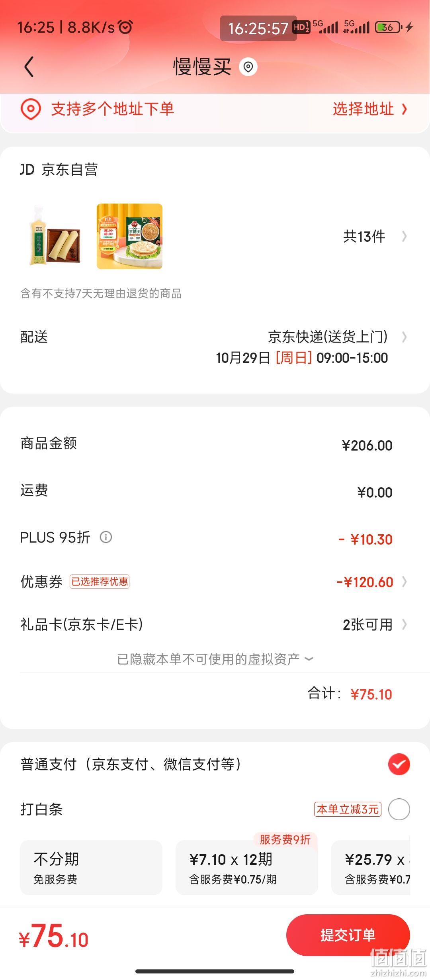Screen dimensions: 430x980
Task: Tap the 手抓饼 product thumbnail
Action: coord(129,236)
